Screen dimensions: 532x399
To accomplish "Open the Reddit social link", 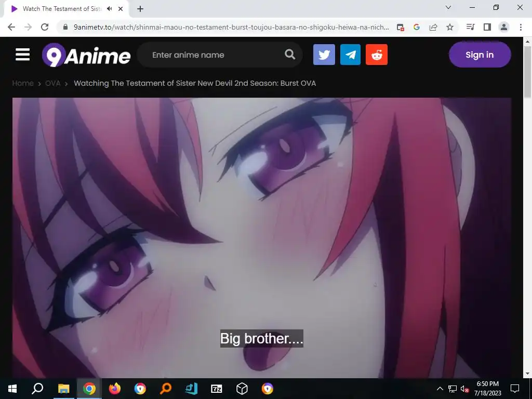I will coord(377,55).
